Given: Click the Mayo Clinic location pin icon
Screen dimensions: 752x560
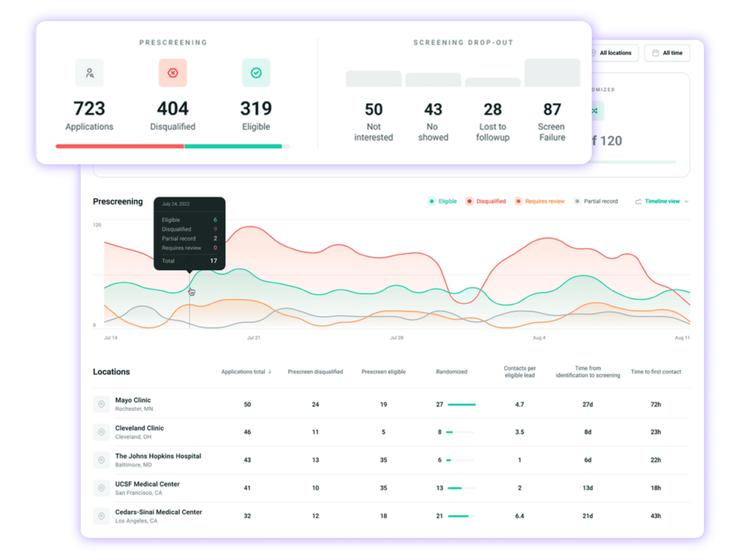Looking at the screenshot, I should pos(101,404).
